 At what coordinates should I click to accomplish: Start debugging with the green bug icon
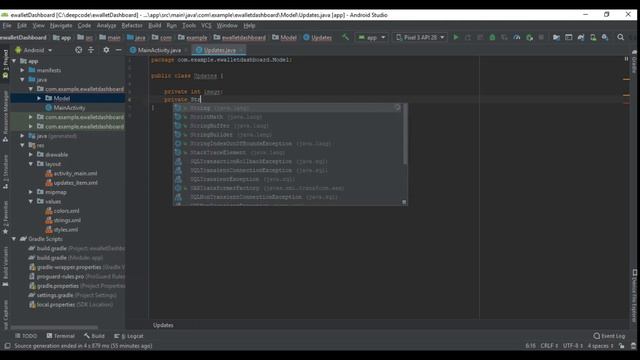point(492,37)
